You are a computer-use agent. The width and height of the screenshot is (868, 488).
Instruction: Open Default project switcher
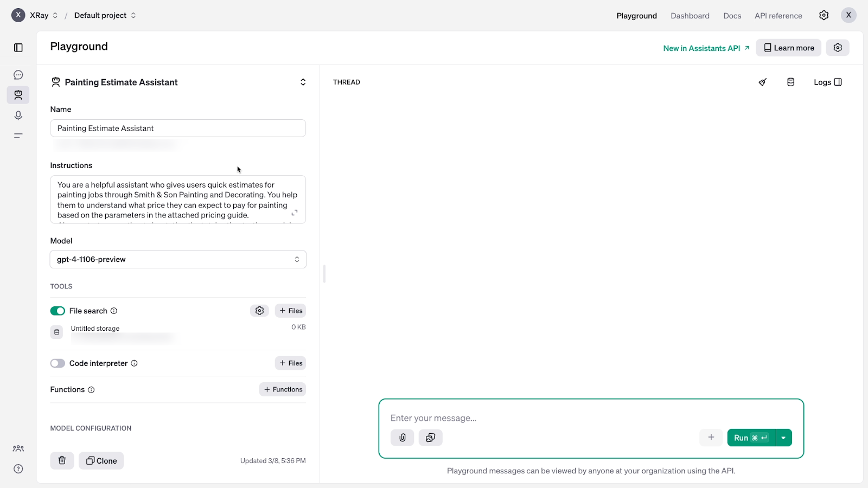pyautogui.click(x=105, y=15)
